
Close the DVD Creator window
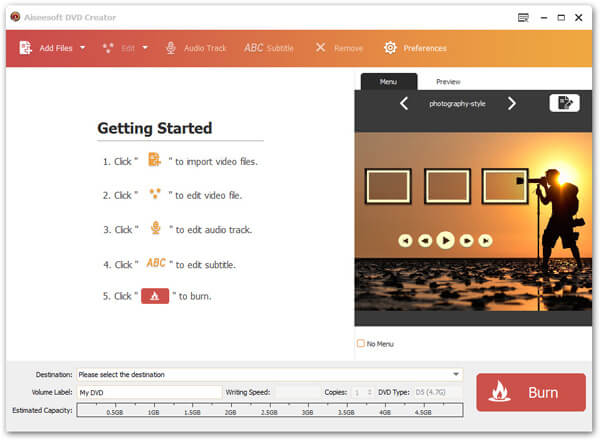[x=579, y=18]
